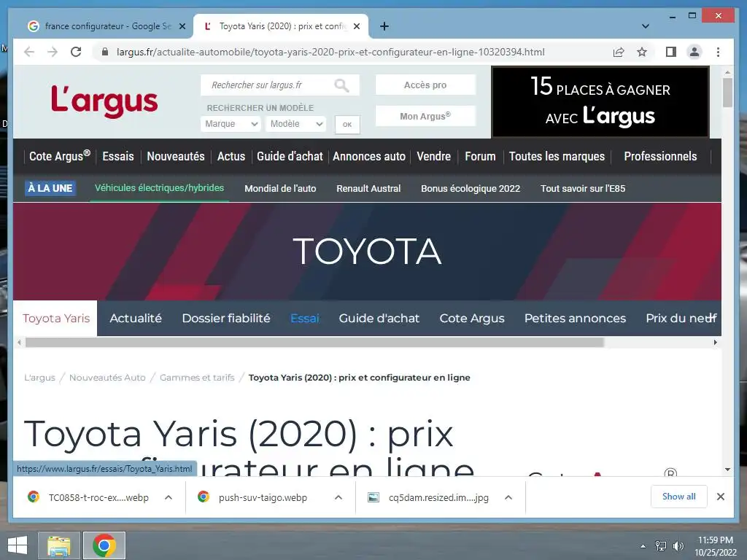Open Actus menu item
The height and width of the screenshot is (560, 747).
[x=231, y=156]
